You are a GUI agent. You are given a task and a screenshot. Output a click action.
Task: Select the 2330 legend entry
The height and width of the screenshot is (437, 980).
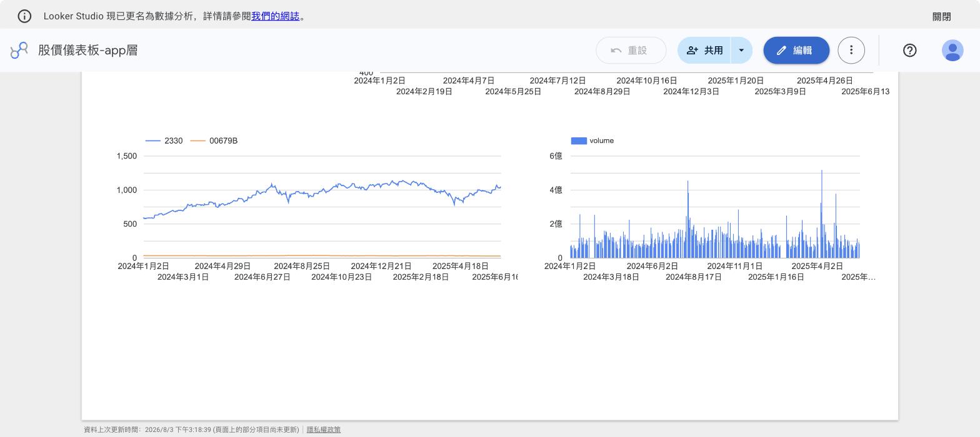164,141
